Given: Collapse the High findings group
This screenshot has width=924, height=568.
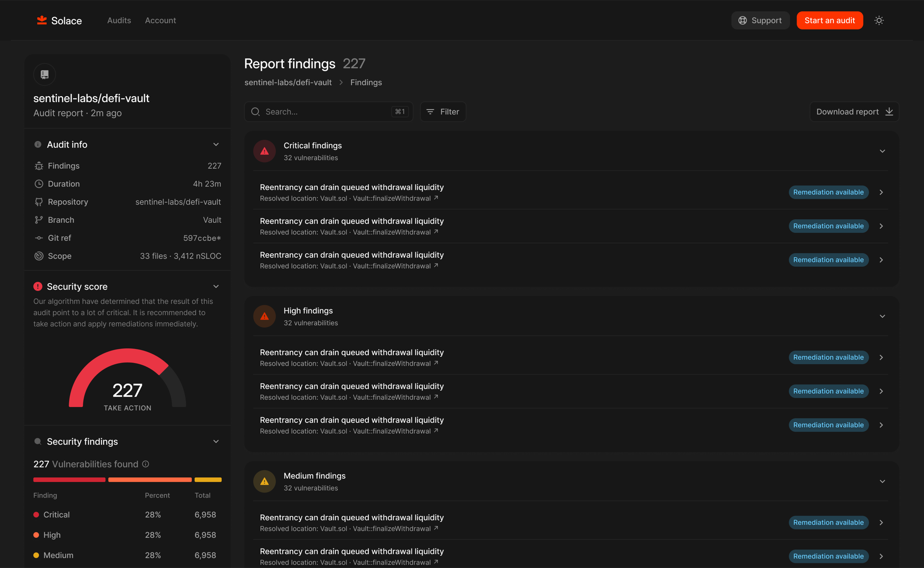Looking at the screenshot, I should (882, 316).
